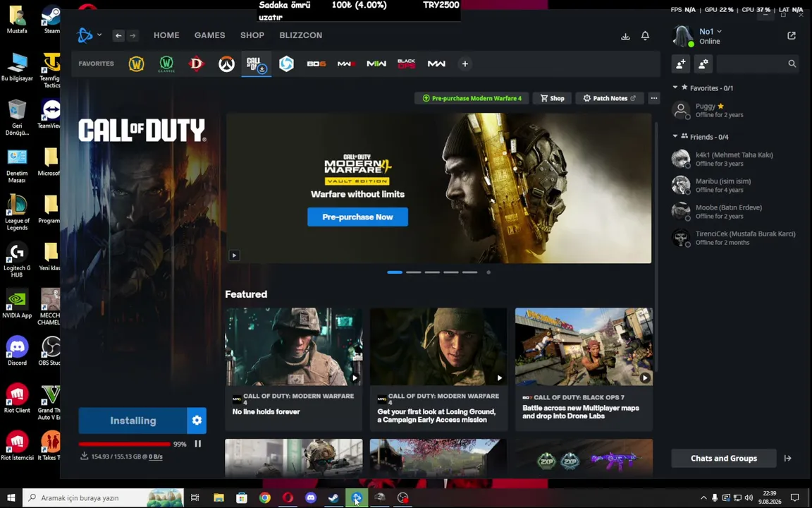Go to HOME tab
Screen dimensions: 812x508
tap(166, 35)
